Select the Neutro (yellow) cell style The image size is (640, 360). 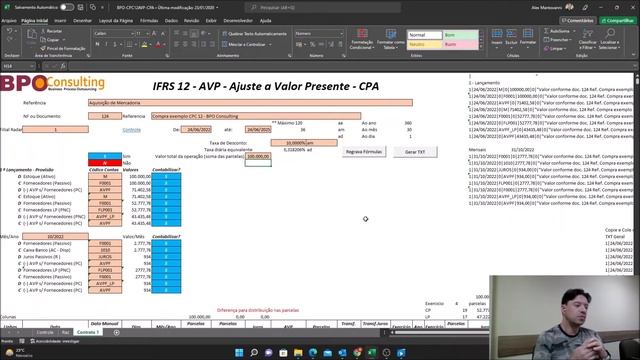tap(424, 44)
